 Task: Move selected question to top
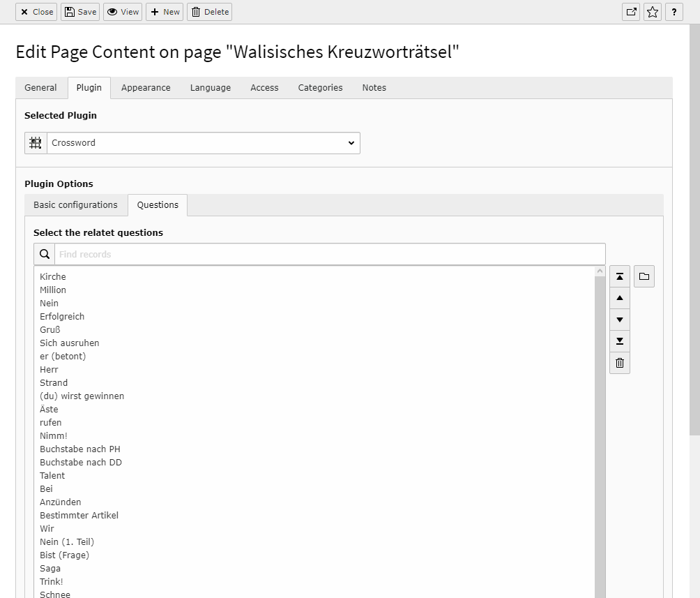point(620,276)
